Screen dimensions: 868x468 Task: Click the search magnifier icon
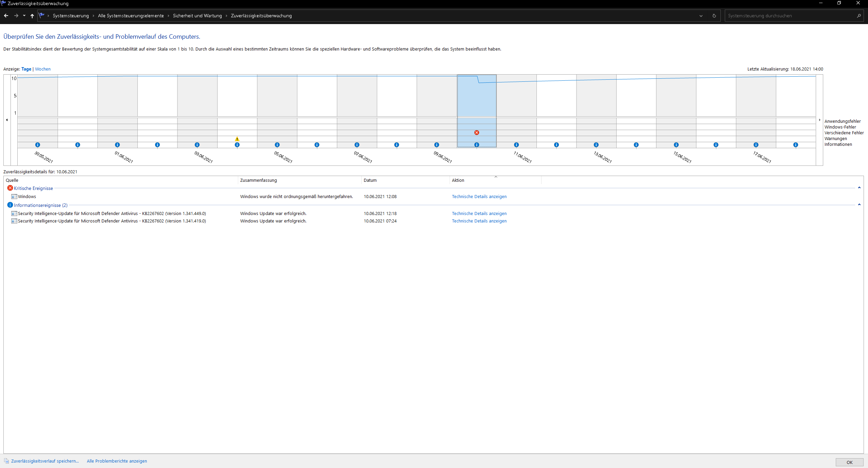pos(858,16)
